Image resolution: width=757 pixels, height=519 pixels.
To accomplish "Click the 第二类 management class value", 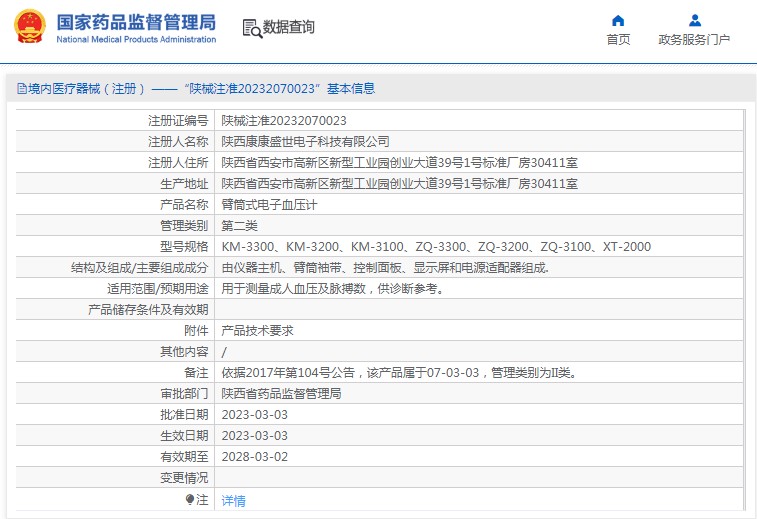I will [x=239, y=225].
